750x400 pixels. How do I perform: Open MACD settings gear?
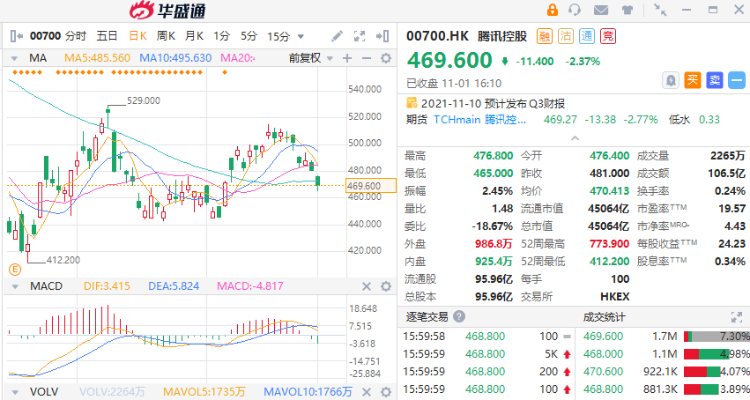(386, 286)
